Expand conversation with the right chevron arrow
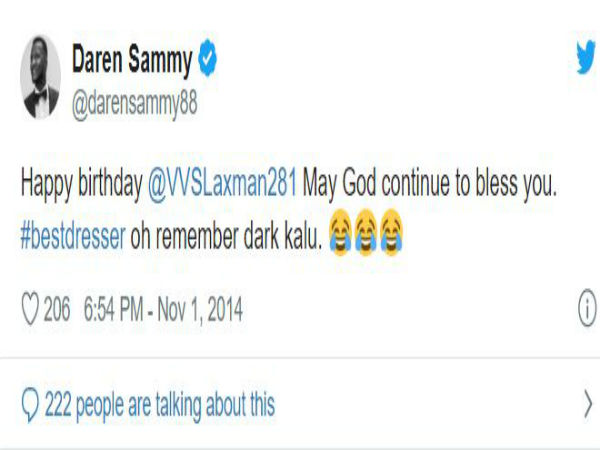 tap(588, 404)
